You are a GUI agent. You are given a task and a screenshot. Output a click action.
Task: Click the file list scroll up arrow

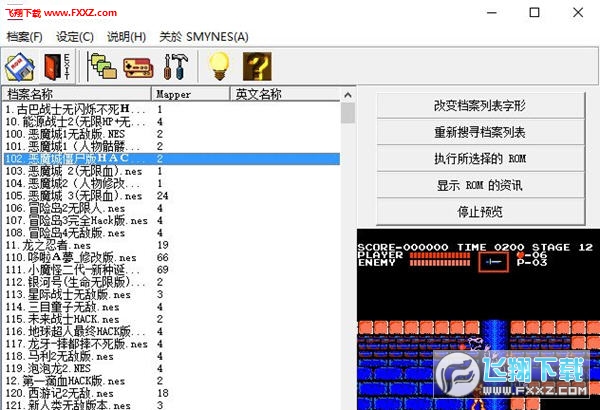click(348, 95)
